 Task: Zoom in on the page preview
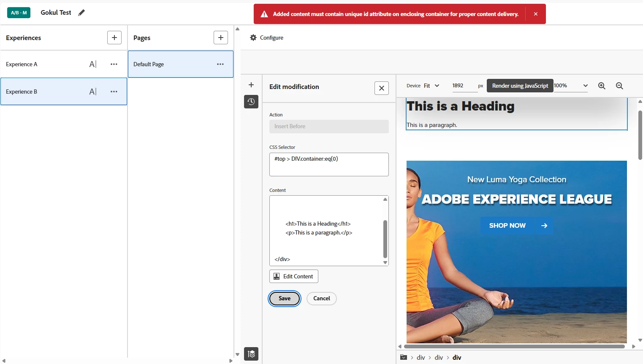pyautogui.click(x=602, y=86)
